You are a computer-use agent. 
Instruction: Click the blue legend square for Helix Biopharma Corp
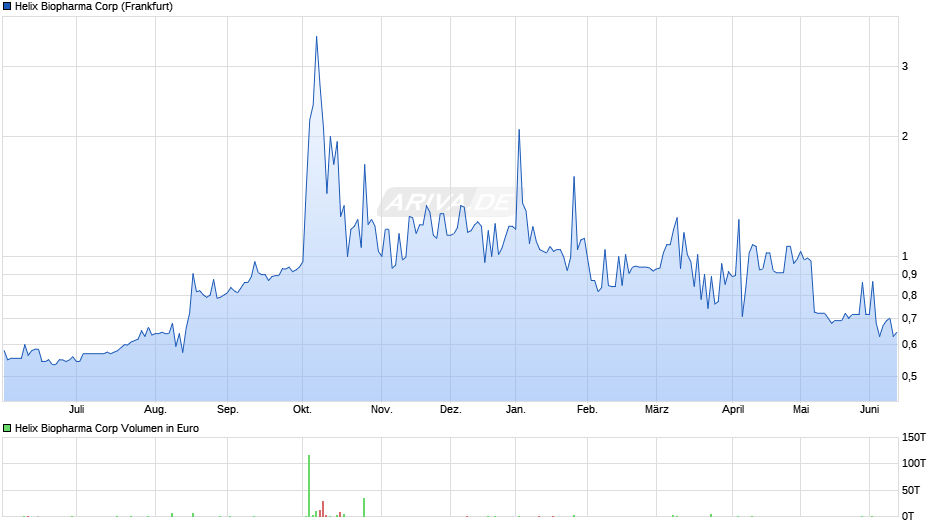(7, 7)
